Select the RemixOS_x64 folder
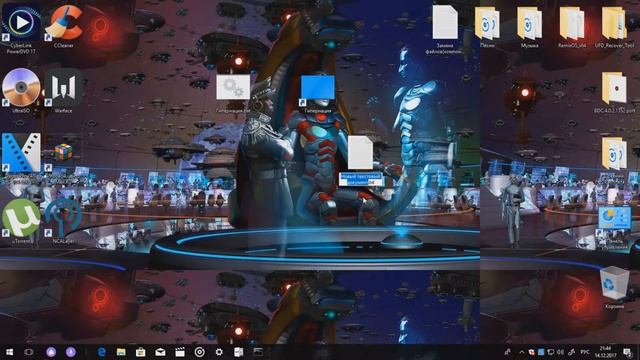 [572, 24]
